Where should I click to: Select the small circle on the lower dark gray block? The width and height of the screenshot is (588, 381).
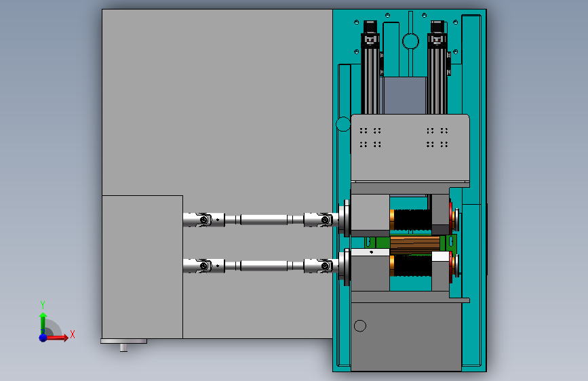(x=360, y=326)
